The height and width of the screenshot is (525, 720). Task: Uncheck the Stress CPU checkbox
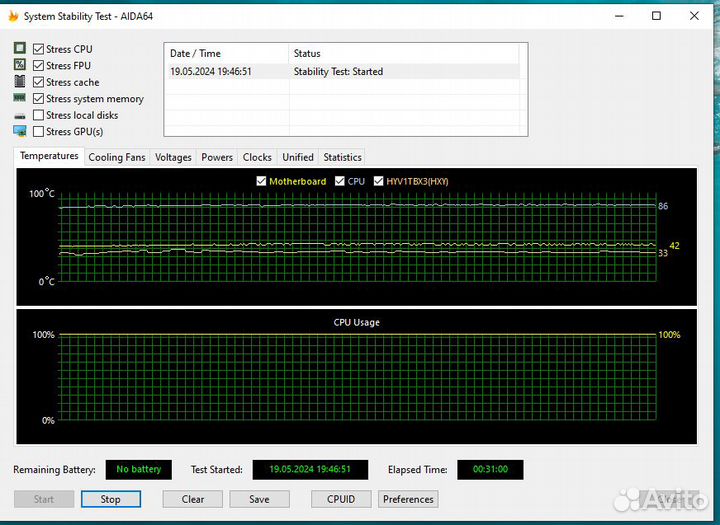39,49
